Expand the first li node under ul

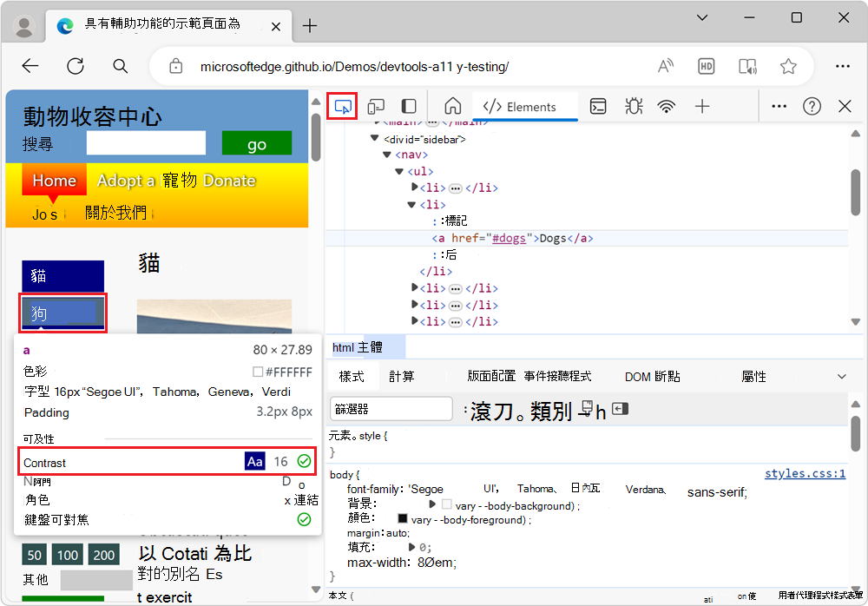415,188
